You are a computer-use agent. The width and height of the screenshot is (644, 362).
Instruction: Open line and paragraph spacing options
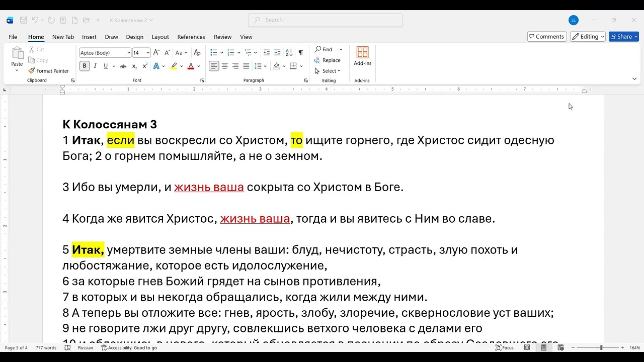[x=260, y=66]
